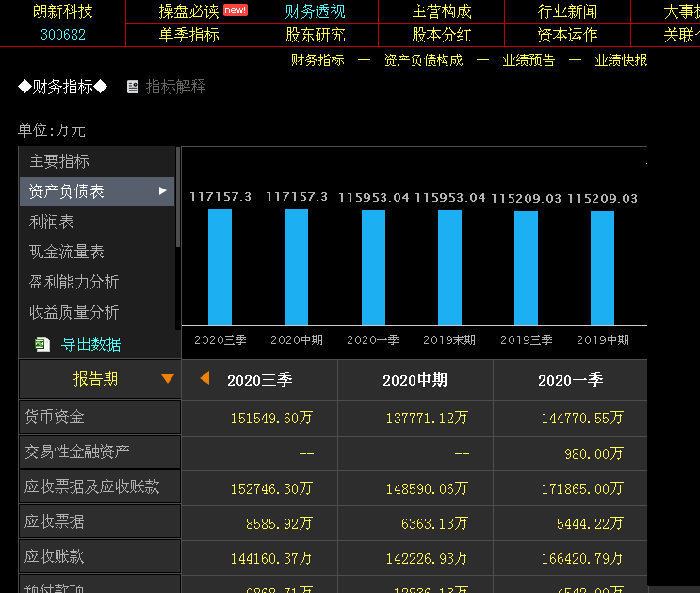Click the 2019中期 chart bar

[602, 268]
